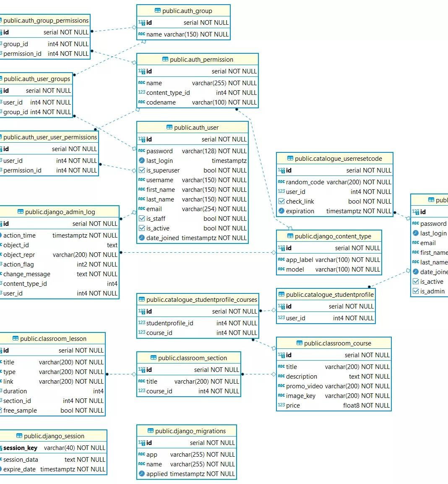Select the name row in public.auth_group

pyautogui.click(x=183, y=34)
